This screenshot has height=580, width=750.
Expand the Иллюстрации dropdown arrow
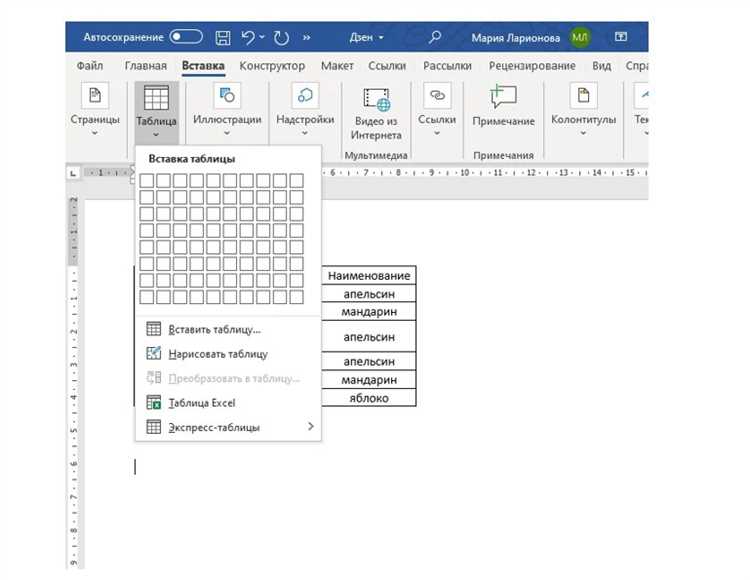click(227, 133)
